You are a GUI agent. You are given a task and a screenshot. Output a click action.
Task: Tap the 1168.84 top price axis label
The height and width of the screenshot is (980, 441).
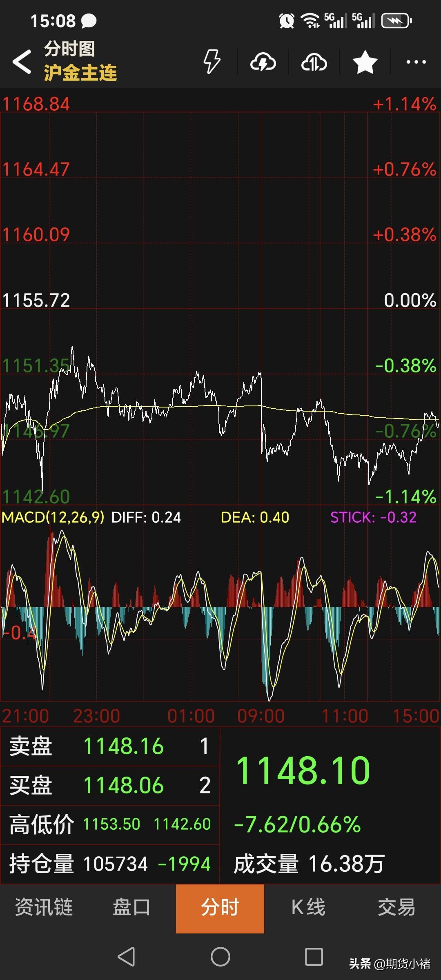pyautogui.click(x=36, y=104)
